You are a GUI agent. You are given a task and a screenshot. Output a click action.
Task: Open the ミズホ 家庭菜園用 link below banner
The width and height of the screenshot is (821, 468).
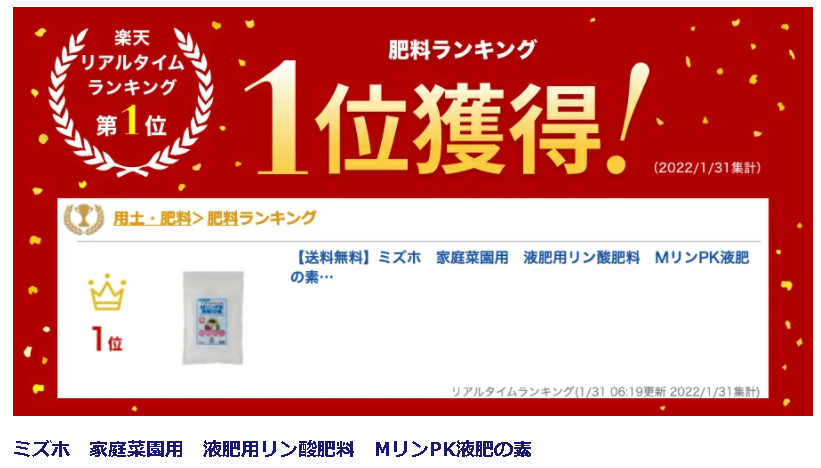pos(272,449)
